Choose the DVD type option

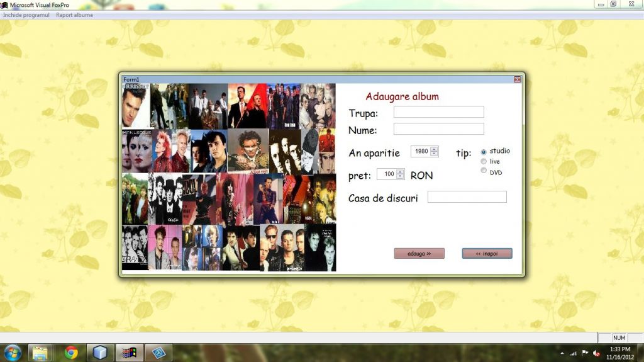pyautogui.click(x=484, y=171)
